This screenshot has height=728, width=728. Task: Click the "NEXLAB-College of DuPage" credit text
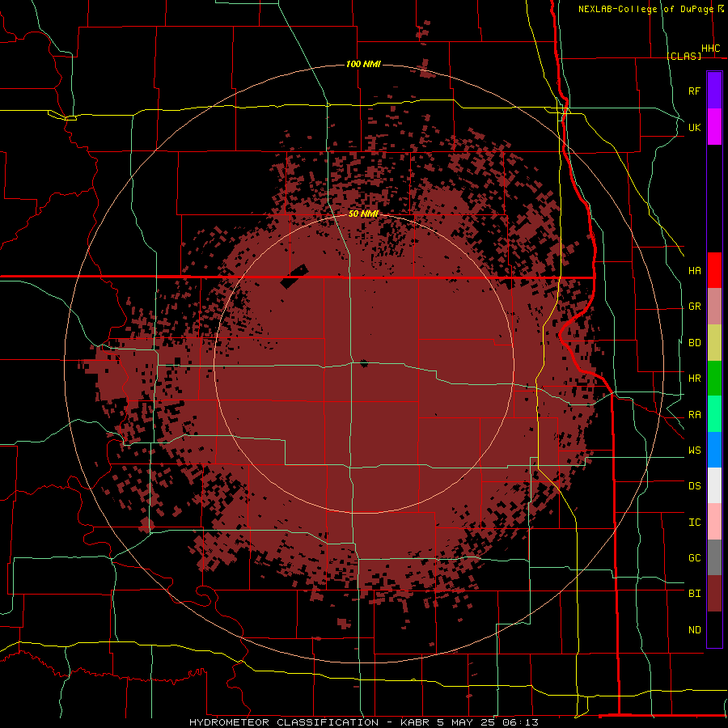click(x=645, y=9)
